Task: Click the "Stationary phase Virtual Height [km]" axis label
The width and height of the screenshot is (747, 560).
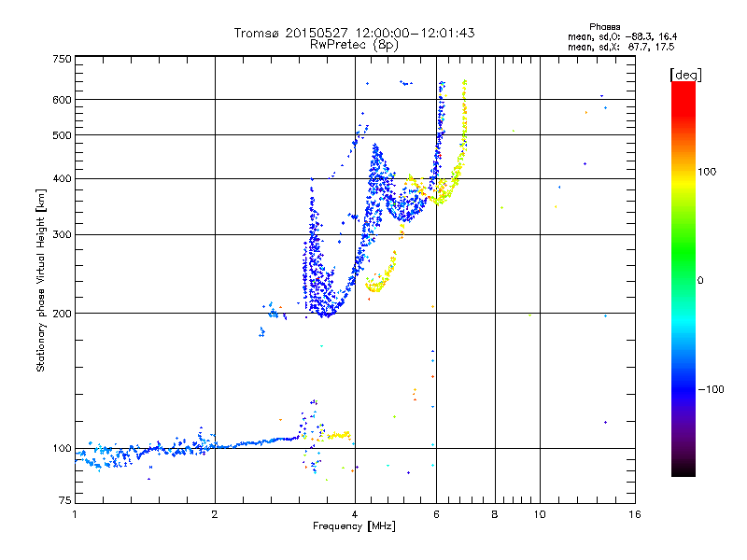Action: click(41, 280)
